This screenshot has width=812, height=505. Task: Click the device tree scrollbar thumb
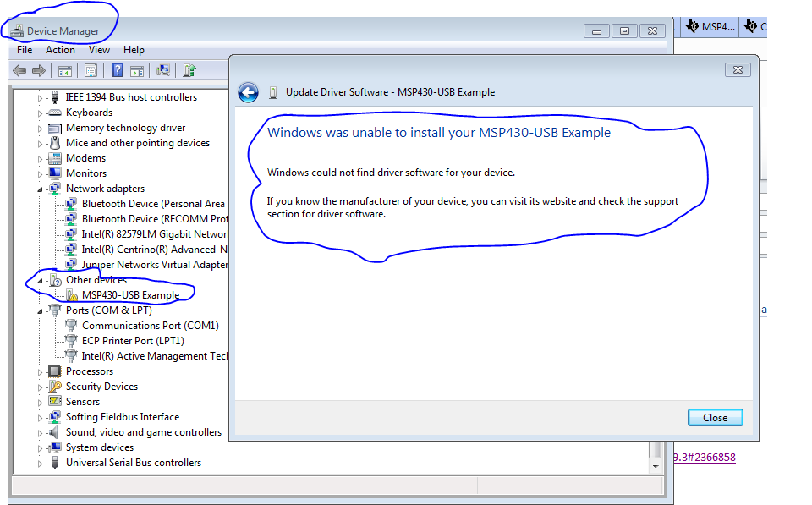pyautogui.click(x=656, y=449)
